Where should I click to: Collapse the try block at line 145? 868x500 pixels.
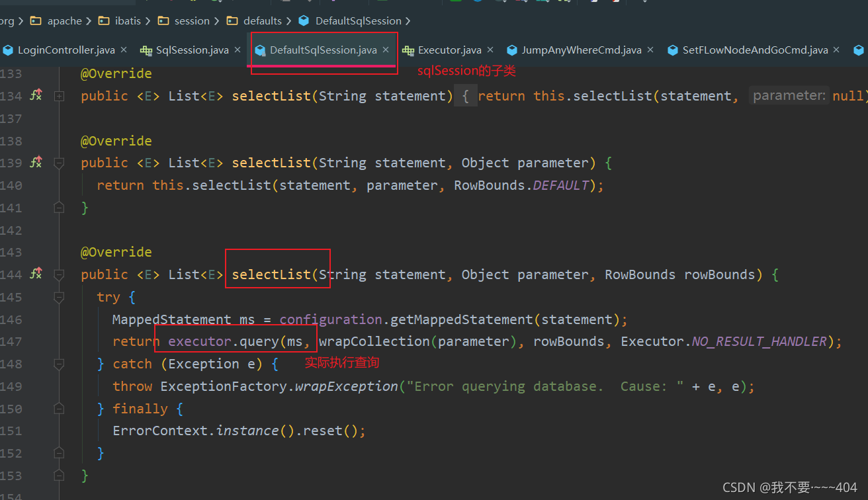59,297
